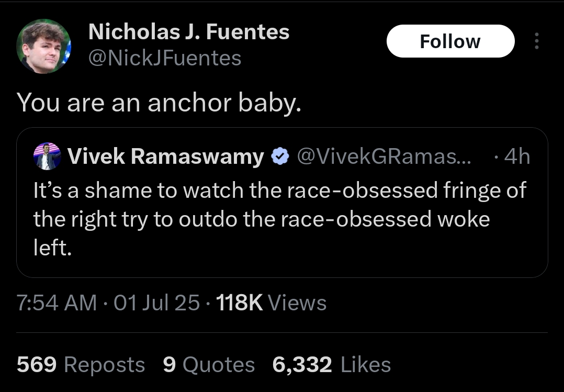Screen dimensions: 564x392
Task: Click the "You are an anchor baby." text
Action: (159, 103)
